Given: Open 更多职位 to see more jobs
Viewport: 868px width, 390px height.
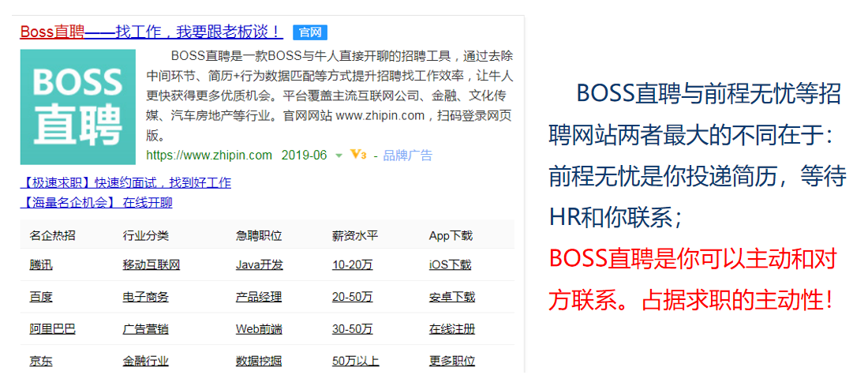Looking at the screenshot, I should [x=452, y=361].
